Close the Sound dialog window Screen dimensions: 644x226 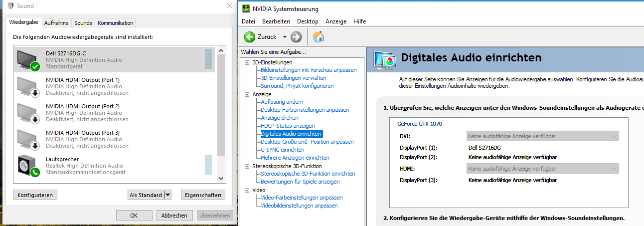click(229, 5)
